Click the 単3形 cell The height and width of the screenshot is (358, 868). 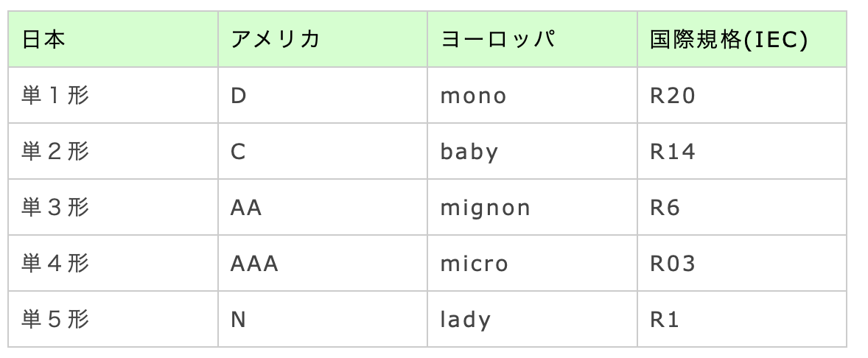coord(56,208)
